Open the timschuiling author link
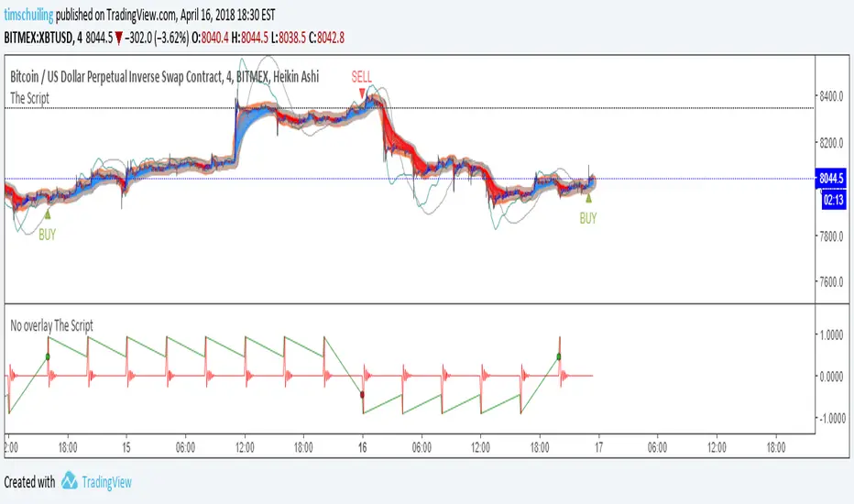This screenshot has width=854, height=504. (28, 15)
